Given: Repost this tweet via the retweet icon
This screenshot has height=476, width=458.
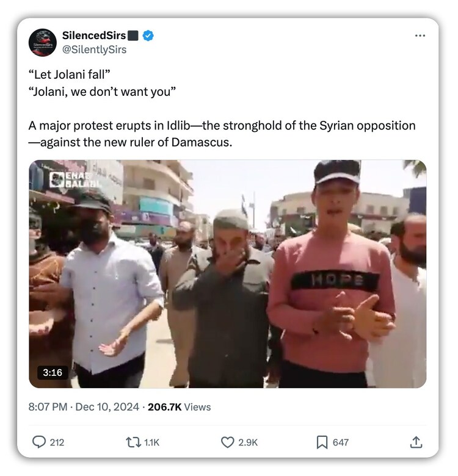Looking at the screenshot, I should coord(133,442).
